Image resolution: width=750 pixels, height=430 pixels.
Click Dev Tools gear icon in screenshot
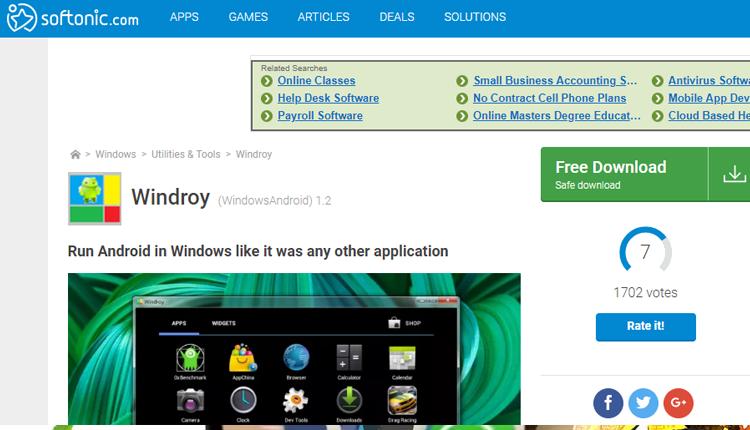(x=296, y=400)
